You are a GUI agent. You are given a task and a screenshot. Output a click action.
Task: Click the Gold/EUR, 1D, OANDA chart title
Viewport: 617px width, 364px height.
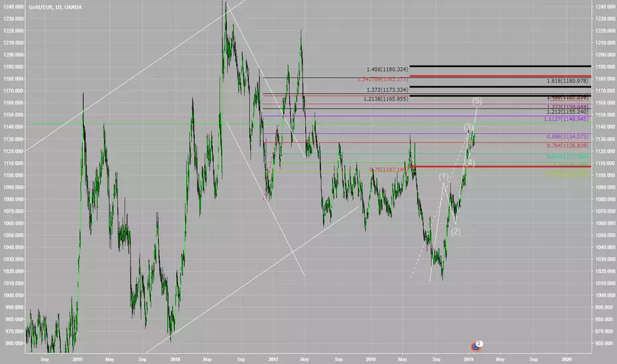[x=55, y=7]
